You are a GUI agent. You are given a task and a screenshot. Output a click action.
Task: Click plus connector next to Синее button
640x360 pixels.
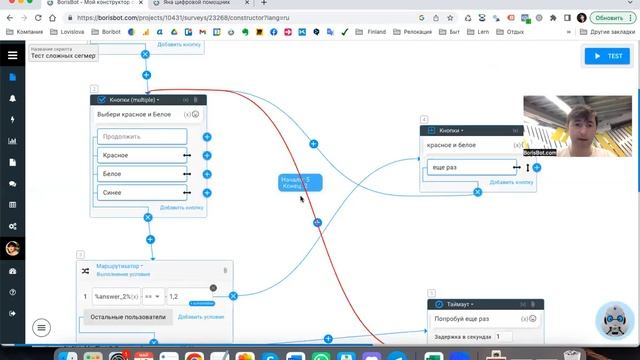click(x=207, y=193)
